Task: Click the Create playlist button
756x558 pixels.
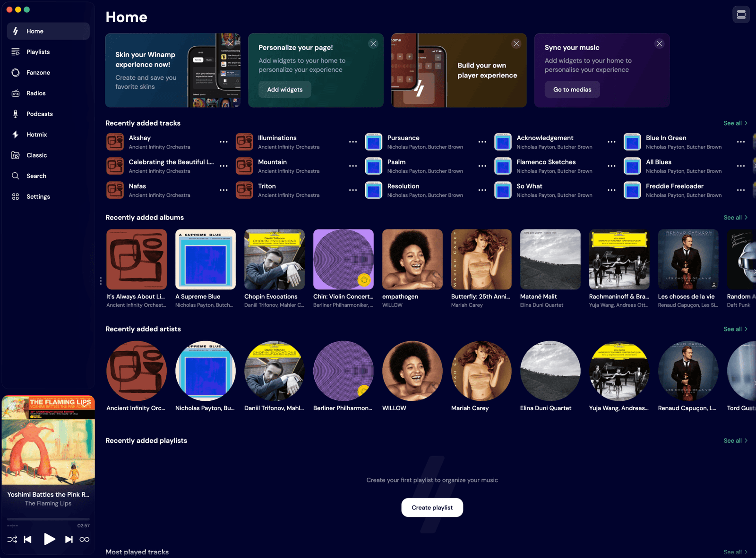Action: [432, 507]
